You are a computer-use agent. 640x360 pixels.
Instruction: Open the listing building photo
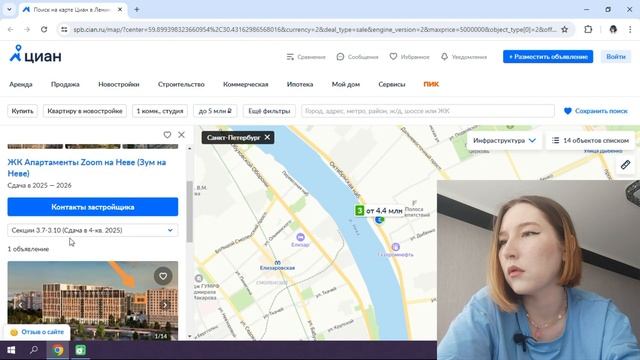click(93, 300)
